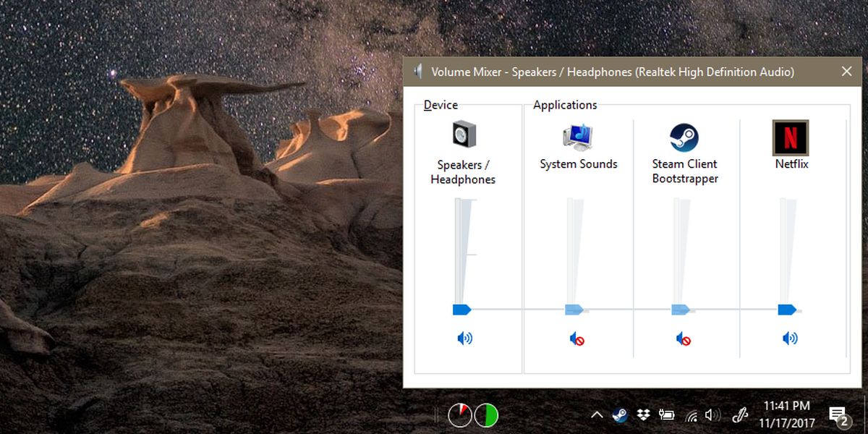Open Steam from the system tray
Viewport: 868px width, 434px height.
620,415
